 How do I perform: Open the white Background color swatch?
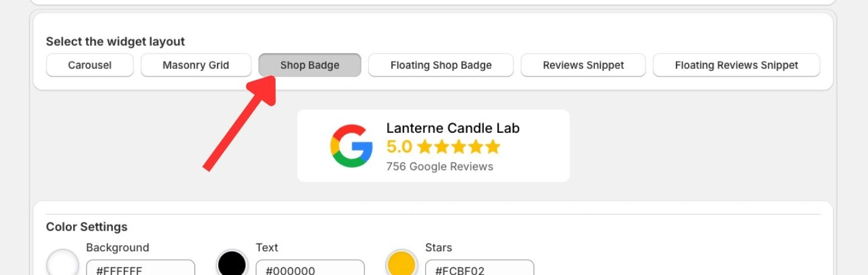click(63, 265)
